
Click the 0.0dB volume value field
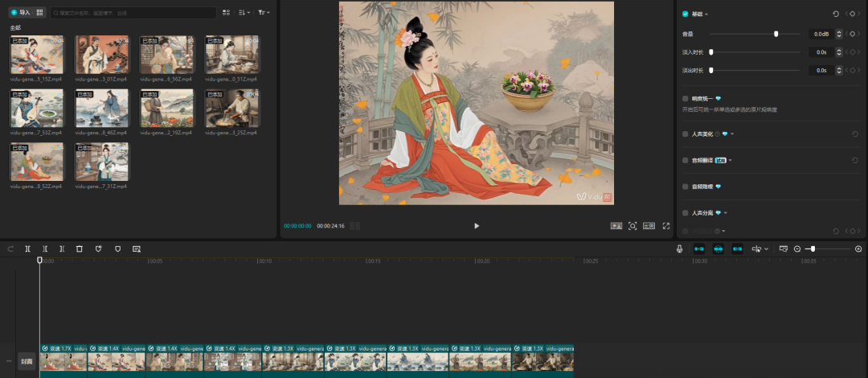821,34
